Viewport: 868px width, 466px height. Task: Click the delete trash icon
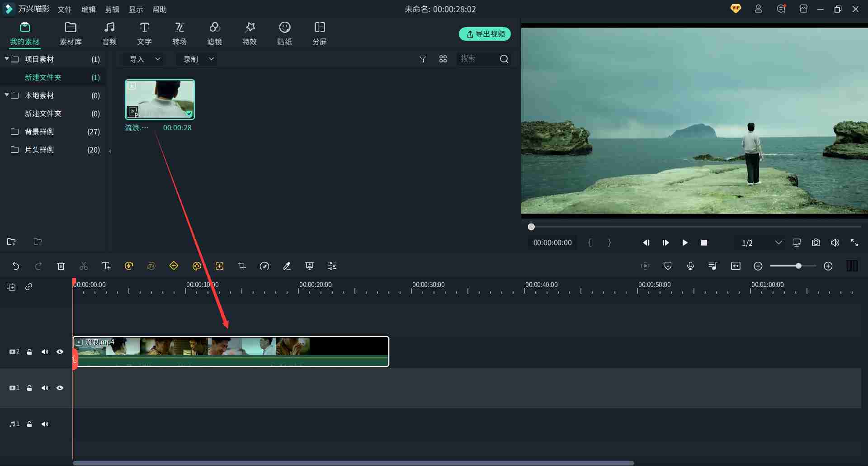tap(61, 266)
